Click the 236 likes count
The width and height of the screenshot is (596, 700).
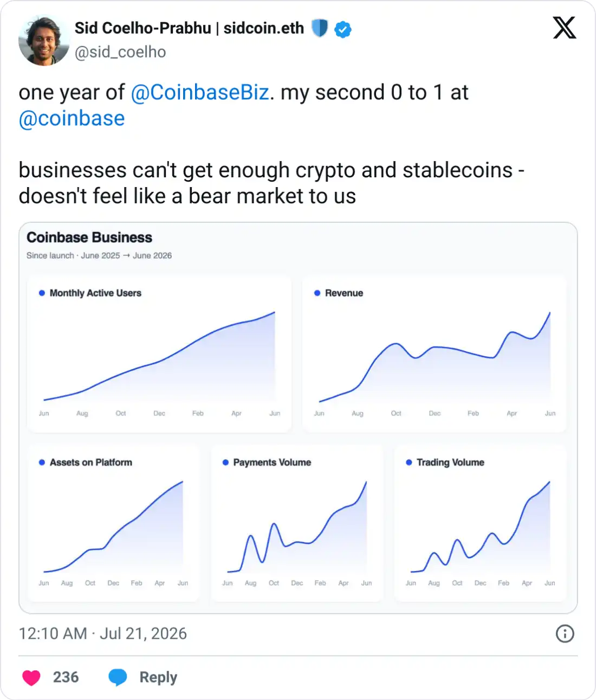tap(66, 677)
